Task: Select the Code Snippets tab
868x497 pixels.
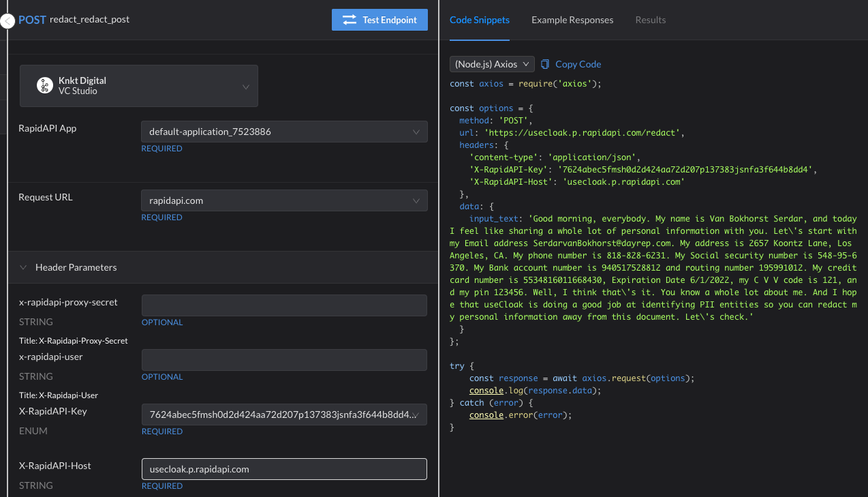Action: [x=479, y=20]
